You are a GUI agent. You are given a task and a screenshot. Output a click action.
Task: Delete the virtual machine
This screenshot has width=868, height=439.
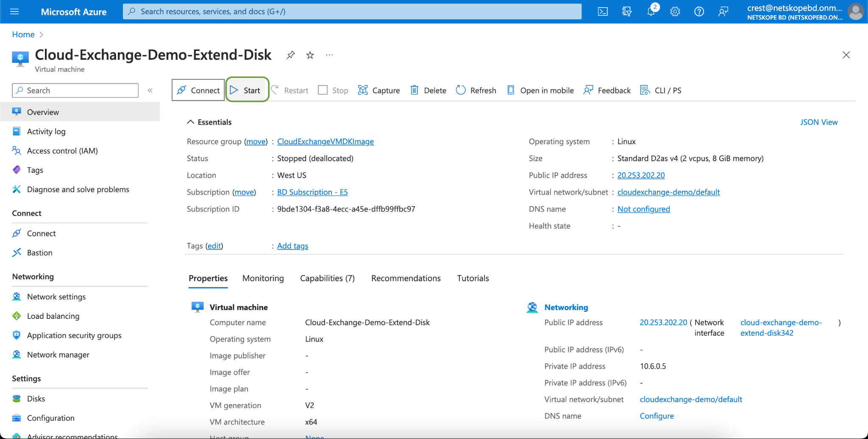click(428, 90)
